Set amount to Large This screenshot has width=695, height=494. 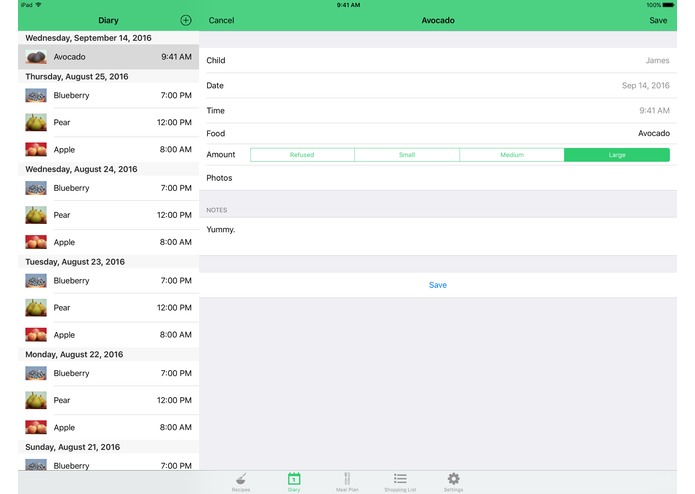point(617,155)
